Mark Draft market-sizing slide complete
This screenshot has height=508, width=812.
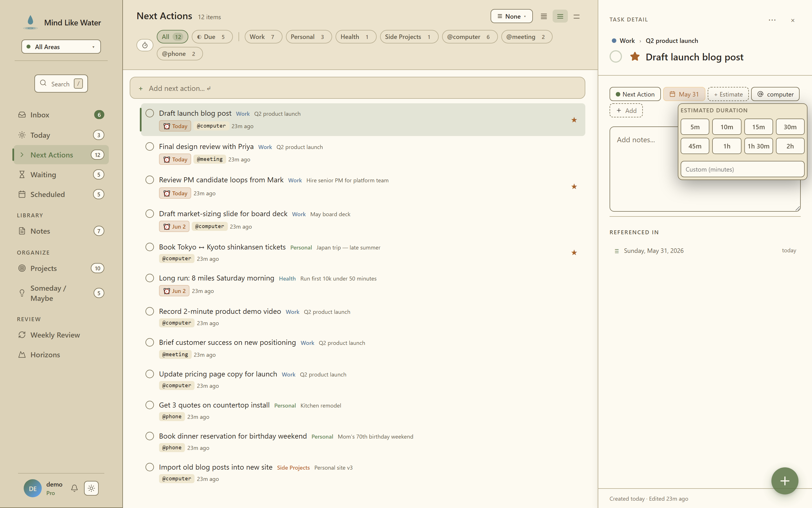pos(150,214)
